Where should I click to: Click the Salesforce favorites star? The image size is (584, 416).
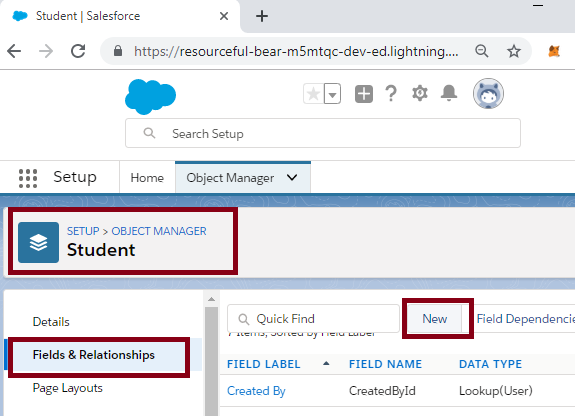(x=314, y=94)
